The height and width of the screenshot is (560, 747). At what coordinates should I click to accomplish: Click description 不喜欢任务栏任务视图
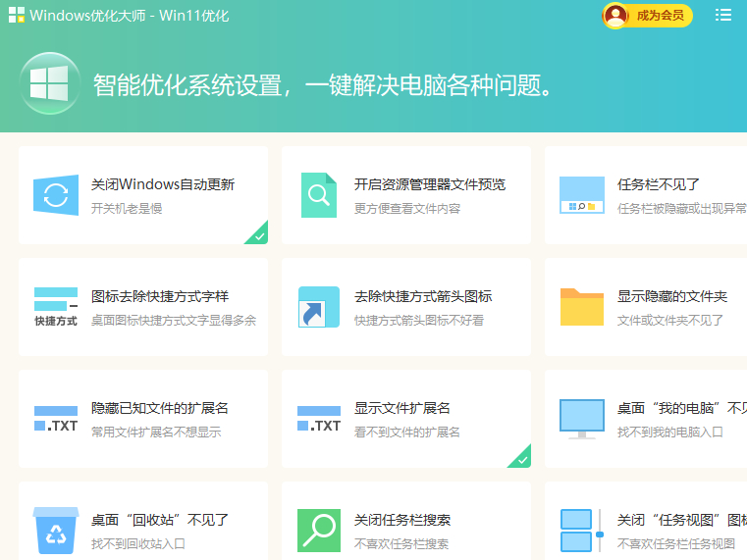coord(675,544)
